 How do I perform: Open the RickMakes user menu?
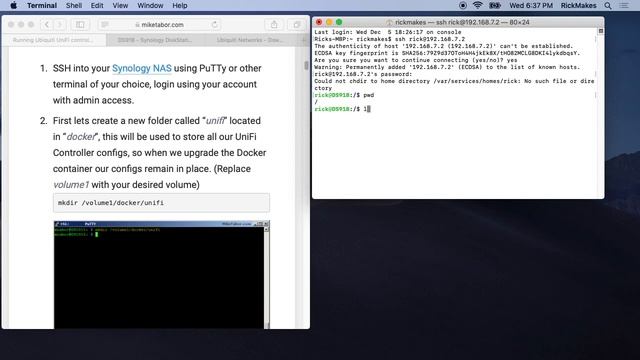578,6
